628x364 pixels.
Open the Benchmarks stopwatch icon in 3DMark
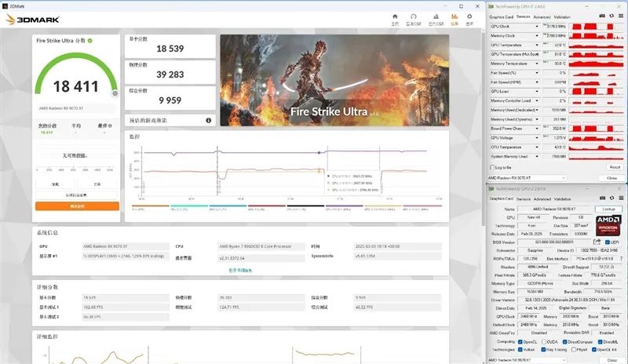(x=414, y=16)
